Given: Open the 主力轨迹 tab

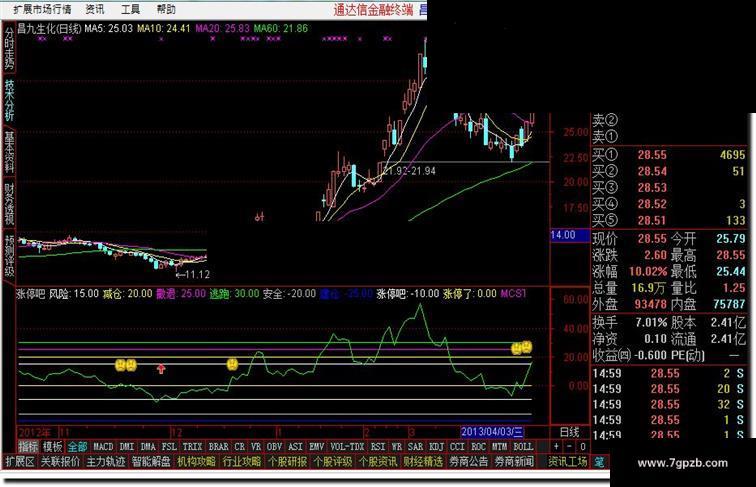Looking at the screenshot, I should coord(106,461).
